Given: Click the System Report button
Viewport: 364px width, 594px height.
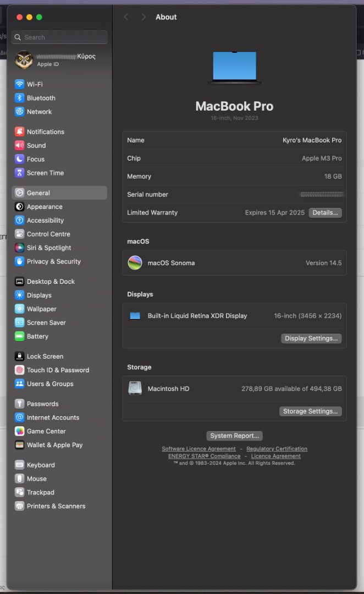Looking at the screenshot, I should coord(234,436).
